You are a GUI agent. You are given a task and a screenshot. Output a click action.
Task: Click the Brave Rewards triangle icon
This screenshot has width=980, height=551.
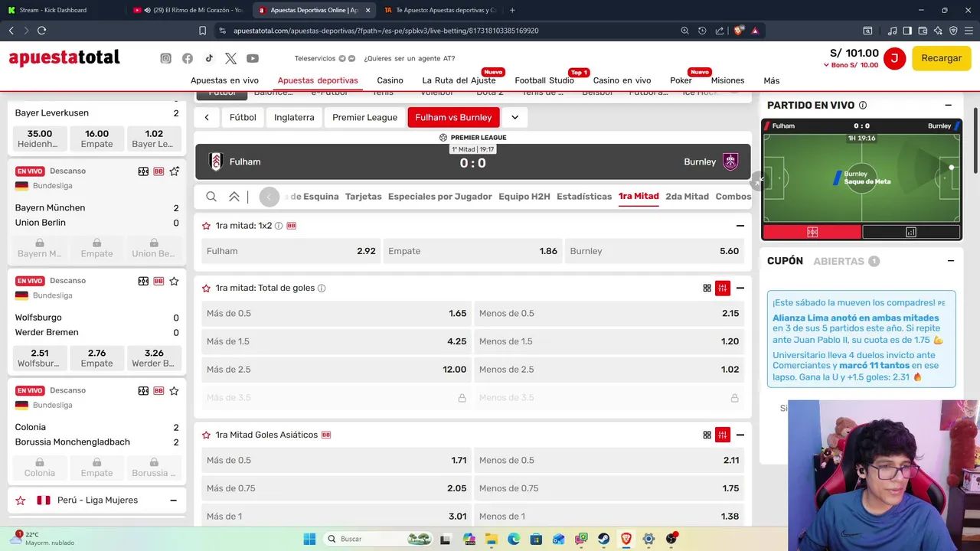pyautogui.click(x=755, y=31)
